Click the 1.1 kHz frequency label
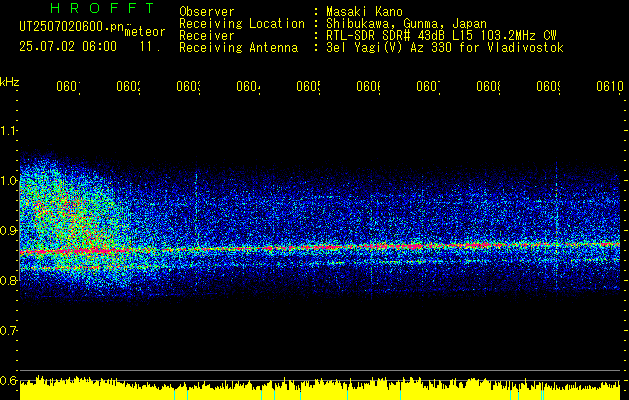629x400 pixels. click(x=8, y=130)
